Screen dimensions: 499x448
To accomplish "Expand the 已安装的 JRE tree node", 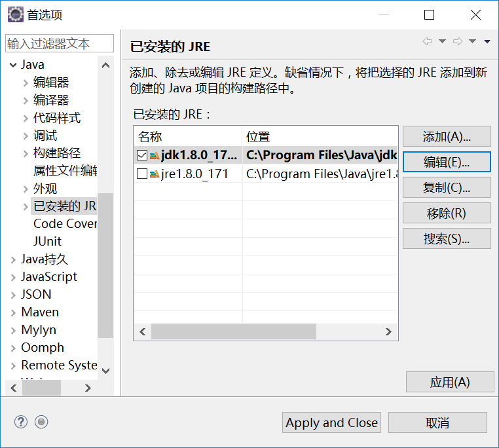I will click(x=26, y=207).
